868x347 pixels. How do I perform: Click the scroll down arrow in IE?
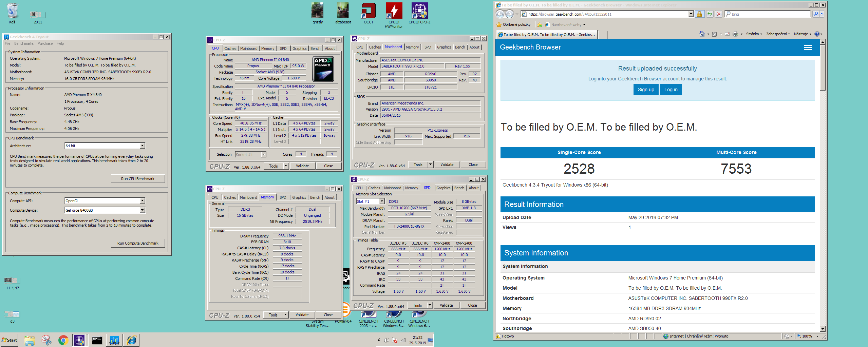(x=823, y=329)
